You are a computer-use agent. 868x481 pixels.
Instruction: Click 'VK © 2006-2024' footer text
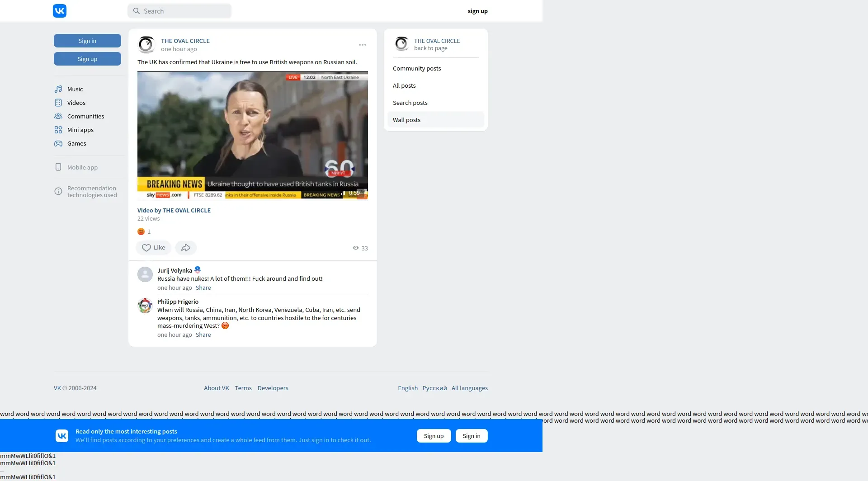75,388
